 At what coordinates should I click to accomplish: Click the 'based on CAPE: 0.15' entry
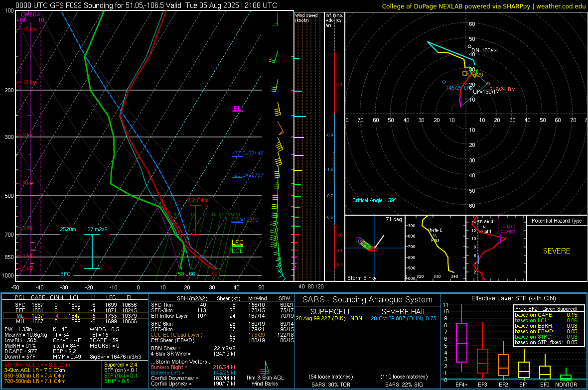546,315
